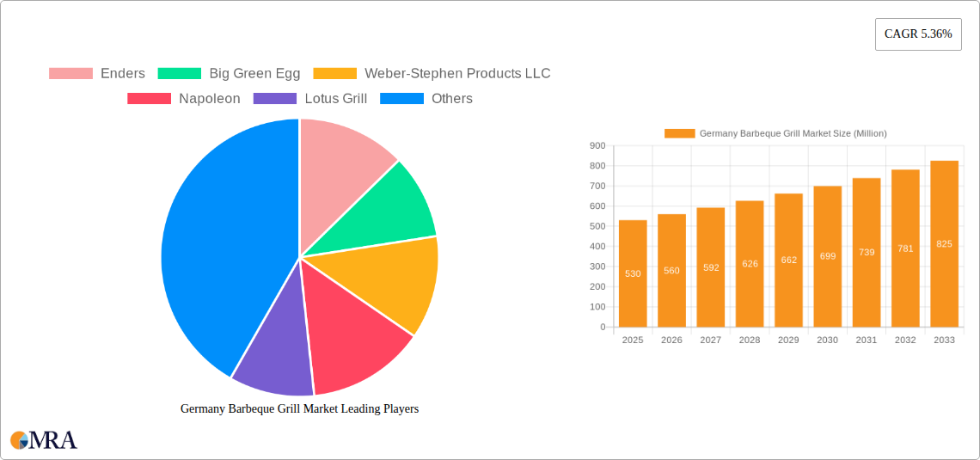Click the 2027 x-axis label
Screen dimensions: 980x460
pos(711,340)
